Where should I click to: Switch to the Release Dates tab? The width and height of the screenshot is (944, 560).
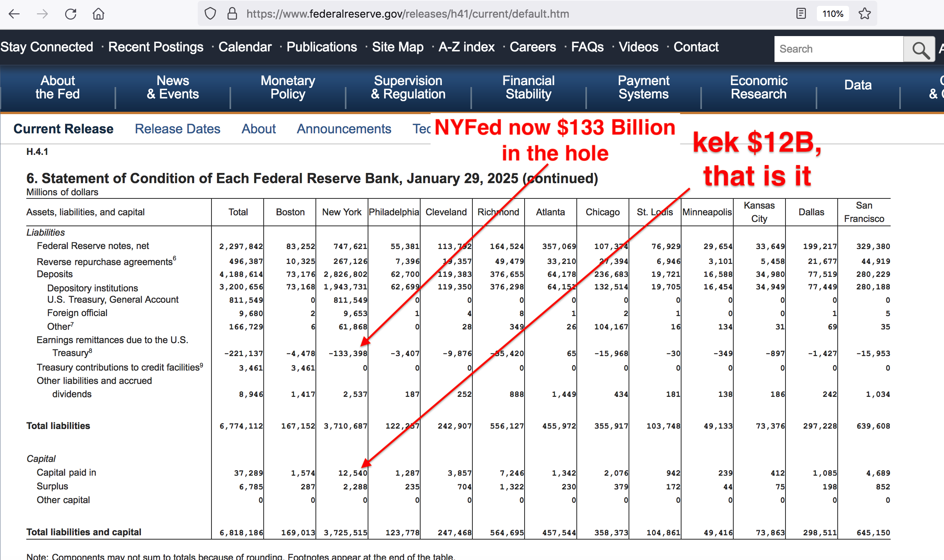(177, 129)
